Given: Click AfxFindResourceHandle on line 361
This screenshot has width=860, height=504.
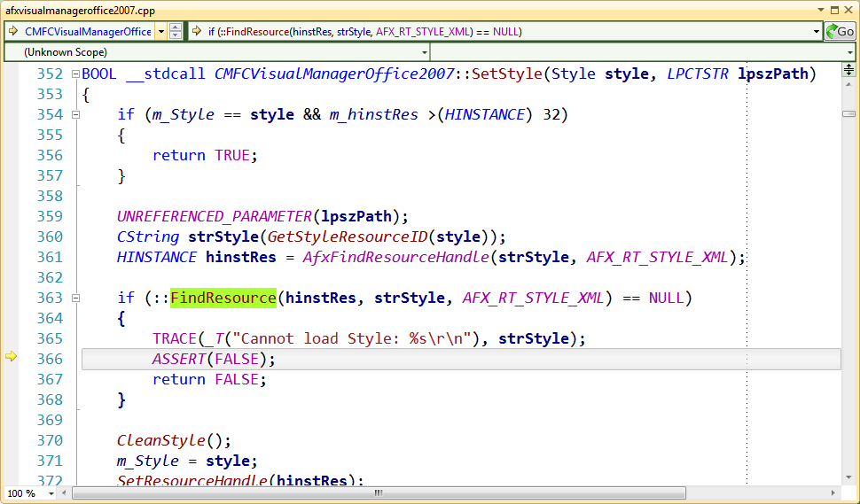Looking at the screenshot, I should tap(395, 258).
